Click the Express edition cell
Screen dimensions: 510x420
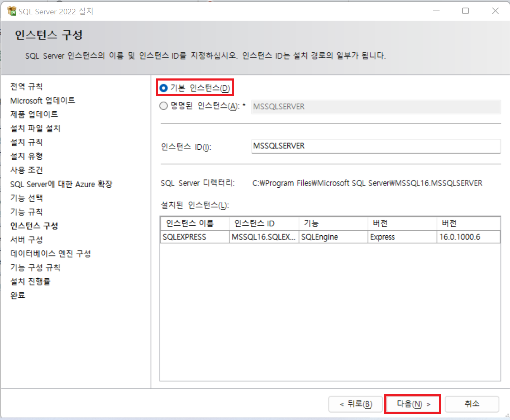pos(402,237)
